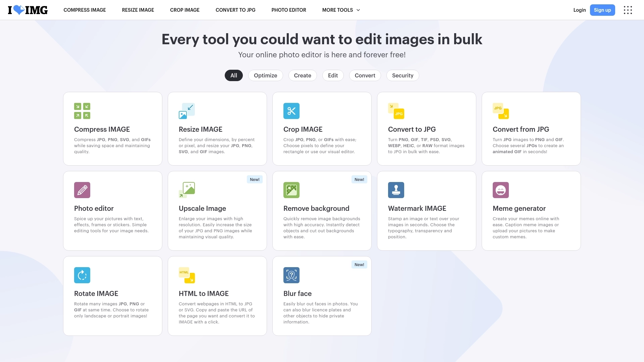Click the Convert to JPG icon
This screenshot has height=362, width=644.
click(x=396, y=111)
